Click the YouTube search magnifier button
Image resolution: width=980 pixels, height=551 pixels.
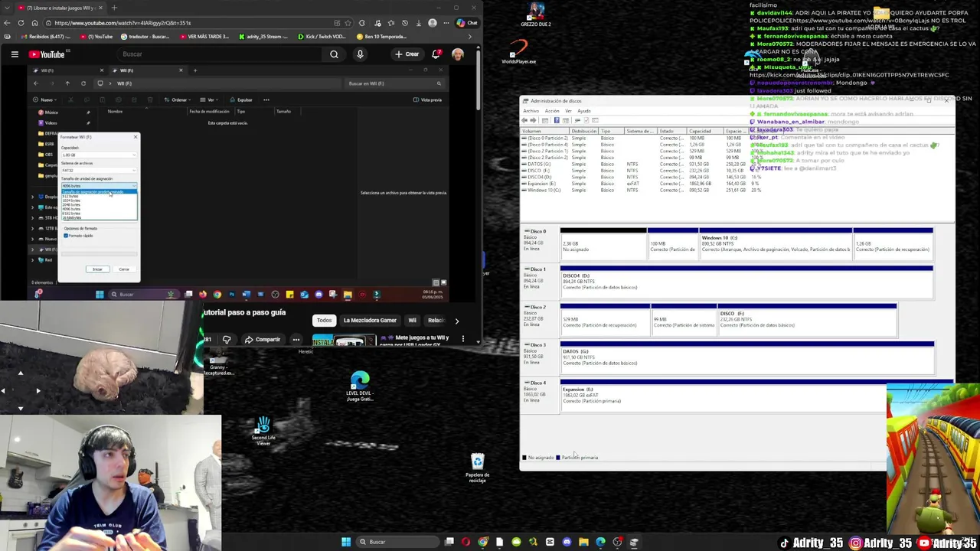334,54
